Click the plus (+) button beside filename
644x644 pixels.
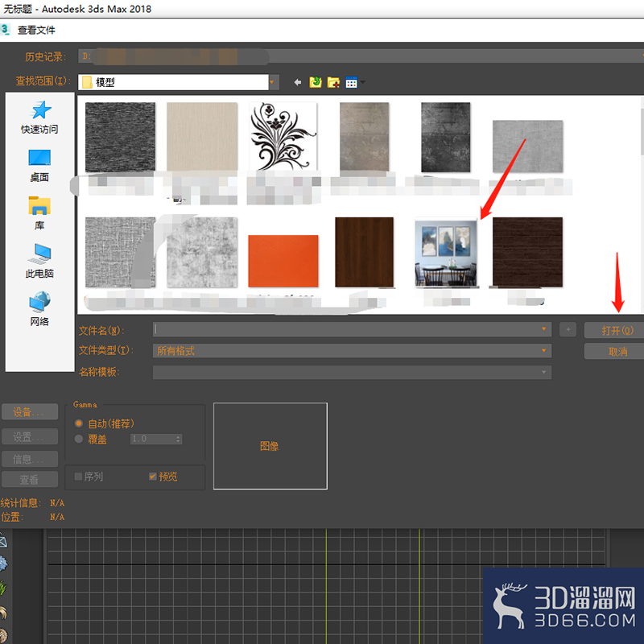coord(568,329)
